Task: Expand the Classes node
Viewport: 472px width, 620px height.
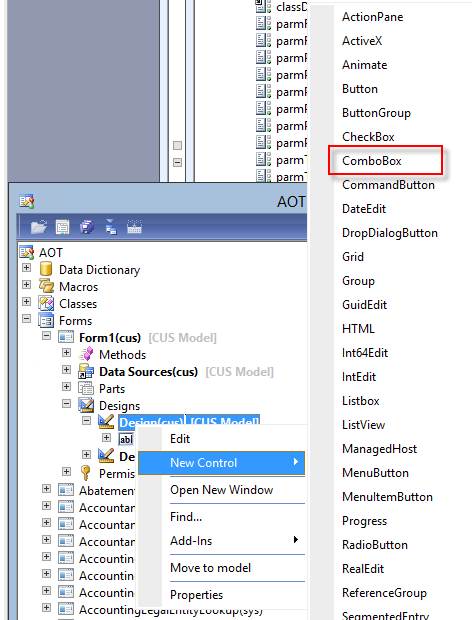Action: [26, 302]
